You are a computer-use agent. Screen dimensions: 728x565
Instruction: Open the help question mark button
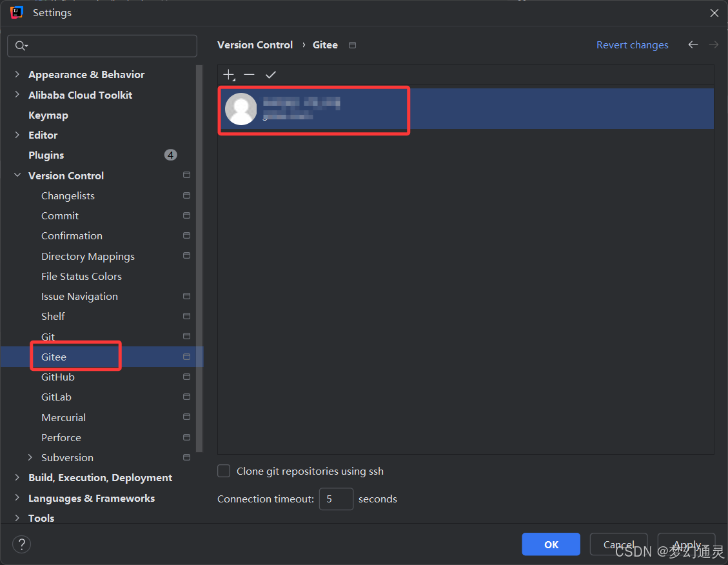(21, 544)
